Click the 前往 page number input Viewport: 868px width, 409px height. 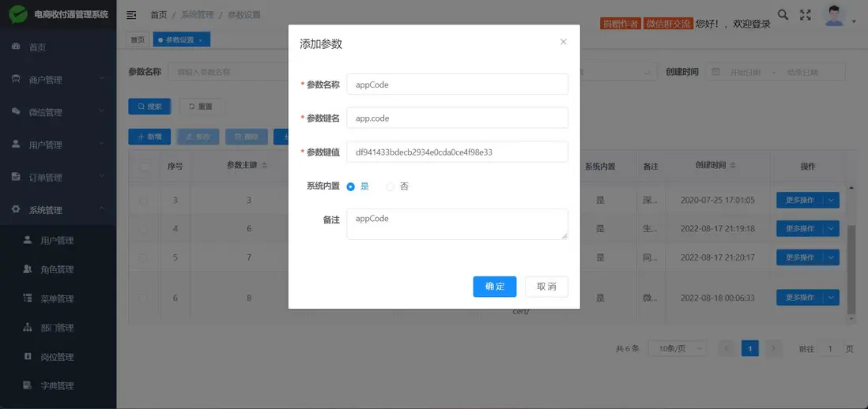tap(830, 349)
